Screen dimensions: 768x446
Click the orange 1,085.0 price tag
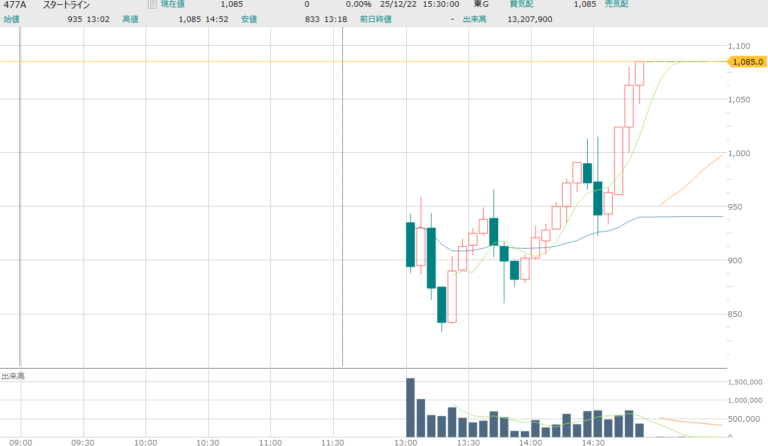point(746,62)
